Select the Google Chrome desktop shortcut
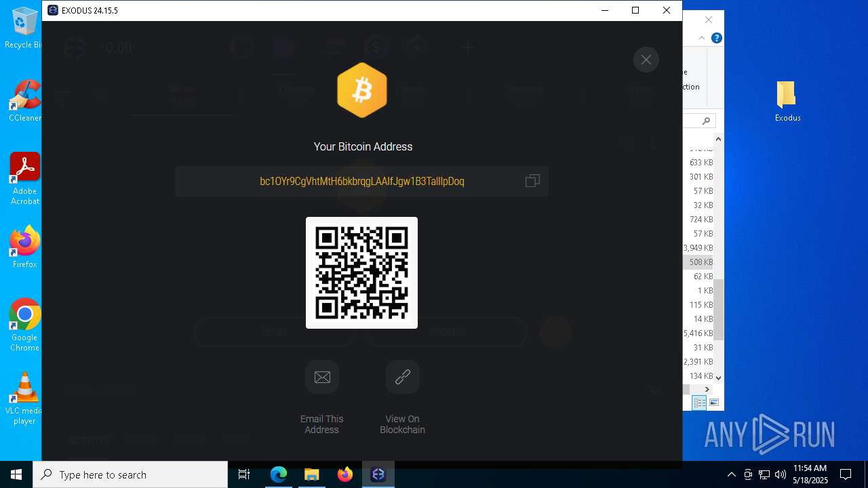This screenshot has width=868, height=488. (x=24, y=325)
